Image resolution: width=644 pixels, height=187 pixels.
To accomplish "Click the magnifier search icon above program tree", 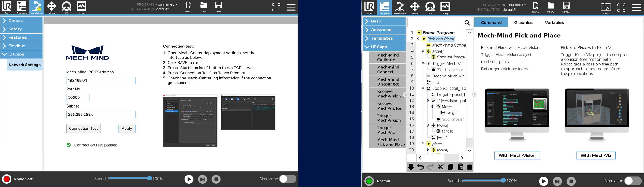I will point(467,23).
